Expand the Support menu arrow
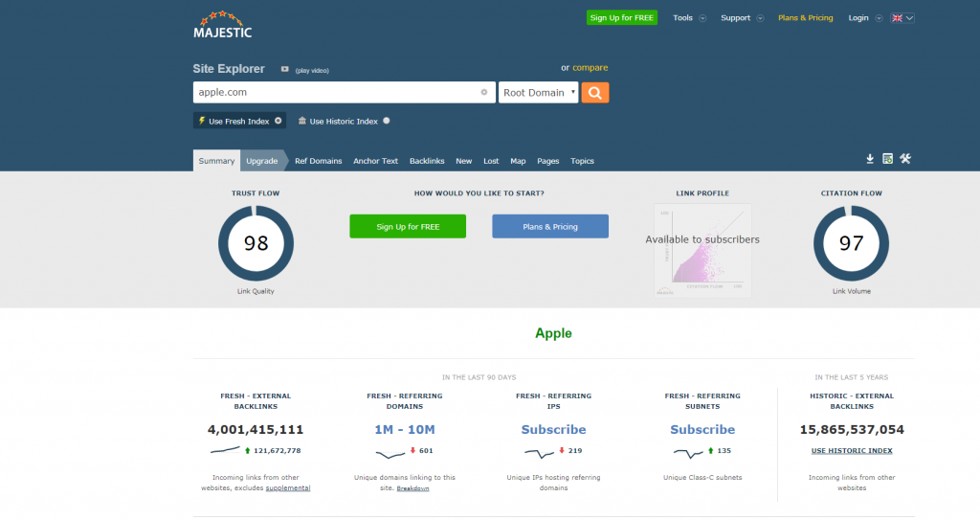The image size is (980, 520). click(x=760, y=18)
